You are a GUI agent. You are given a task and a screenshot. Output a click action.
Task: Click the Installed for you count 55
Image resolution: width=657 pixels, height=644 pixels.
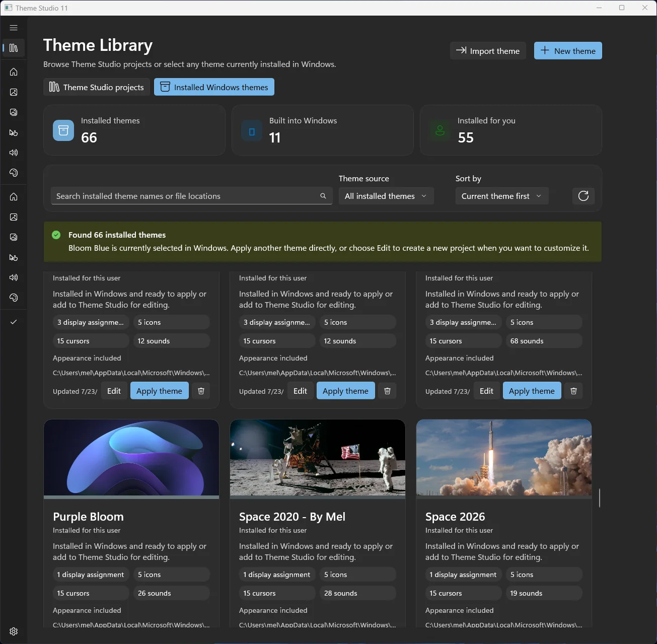pos(466,137)
